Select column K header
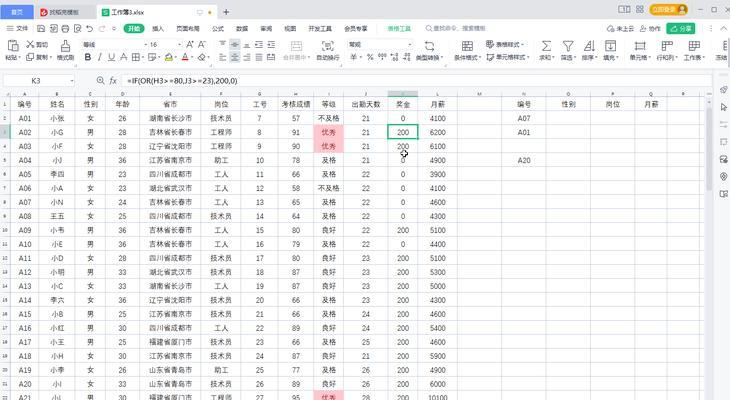 point(403,94)
